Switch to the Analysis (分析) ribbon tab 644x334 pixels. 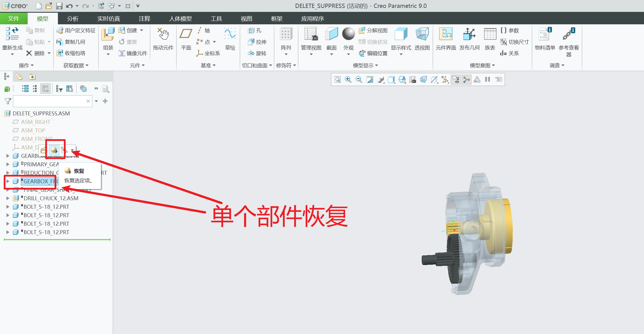click(73, 19)
